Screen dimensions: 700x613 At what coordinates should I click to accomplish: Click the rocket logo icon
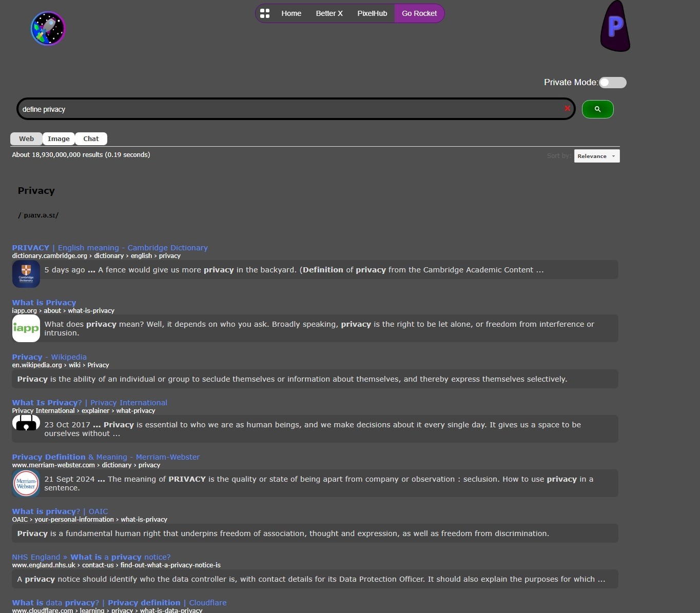click(x=48, y=29)
